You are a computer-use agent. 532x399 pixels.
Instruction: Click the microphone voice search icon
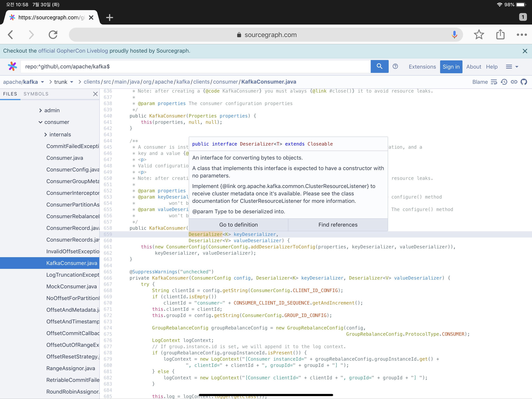pyautogui.click(x=454, y=35)
